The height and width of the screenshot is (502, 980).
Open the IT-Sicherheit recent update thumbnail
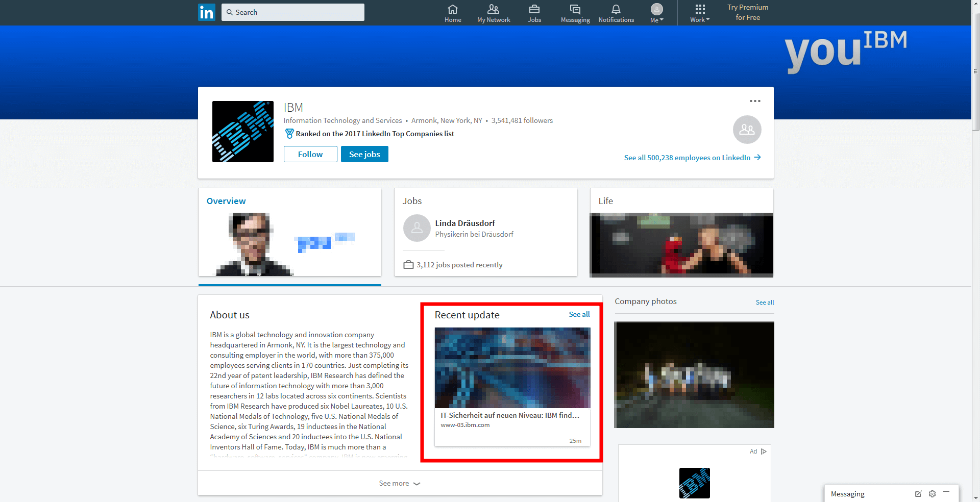(x=512, y=367)
